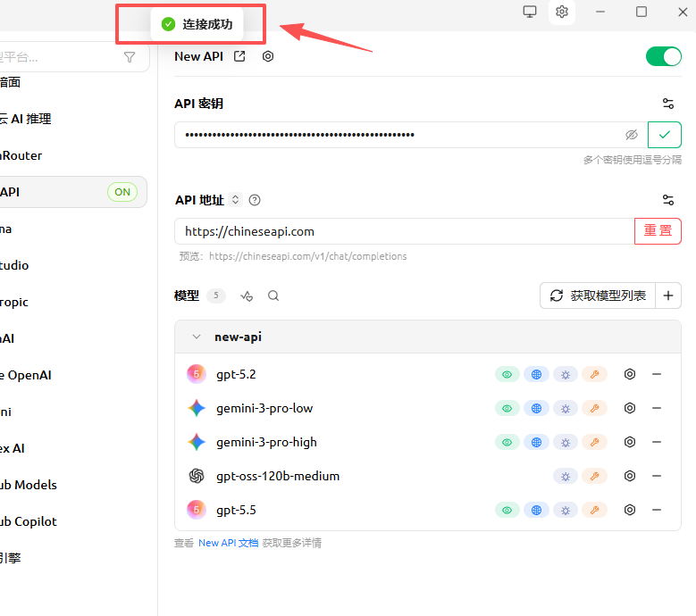
Task: Click the model count badge 5
Action: pyautogui.click(x=216, y=296)
